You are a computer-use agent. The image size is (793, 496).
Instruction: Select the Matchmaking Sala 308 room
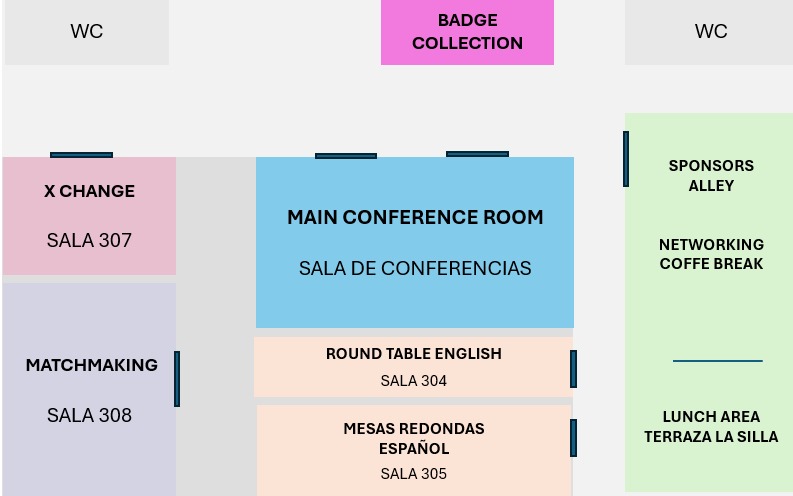point(89,389)
